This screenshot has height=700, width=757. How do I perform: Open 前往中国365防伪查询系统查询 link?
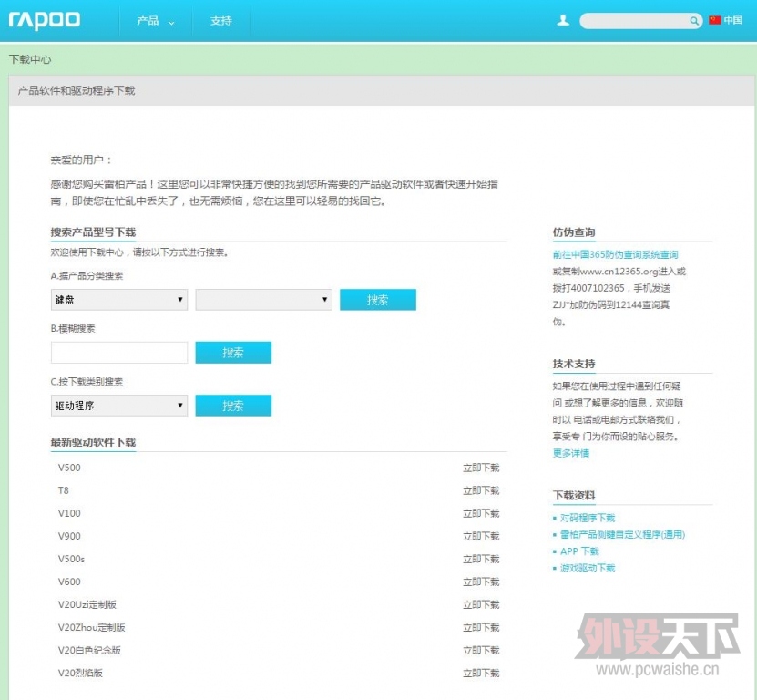click(616, 254)
